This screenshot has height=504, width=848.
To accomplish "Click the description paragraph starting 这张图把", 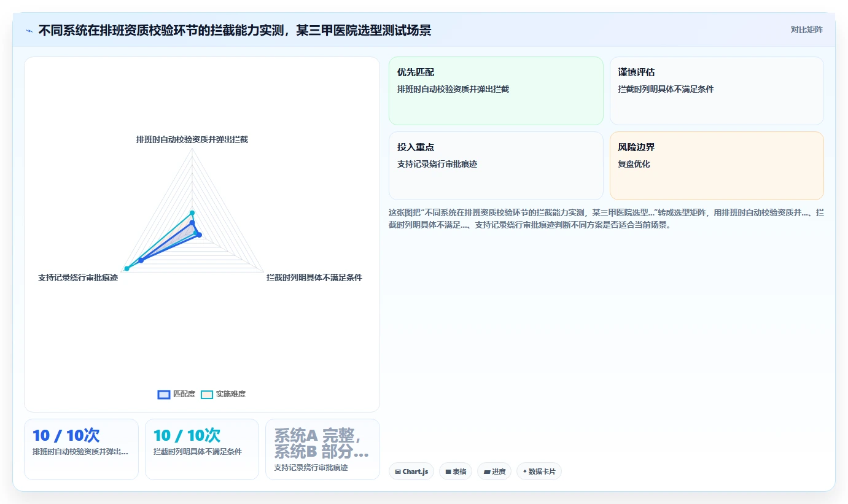I will [x=606, y=219].
